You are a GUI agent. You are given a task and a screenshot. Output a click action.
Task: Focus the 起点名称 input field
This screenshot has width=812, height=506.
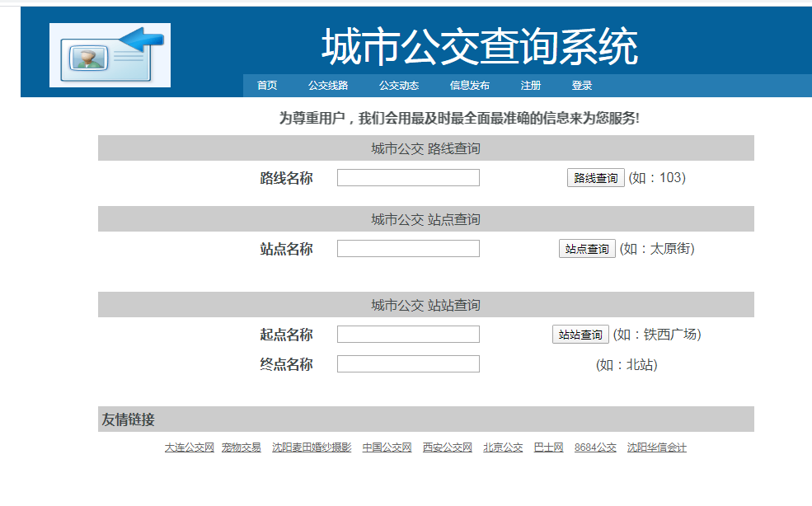tap(408, 334)
